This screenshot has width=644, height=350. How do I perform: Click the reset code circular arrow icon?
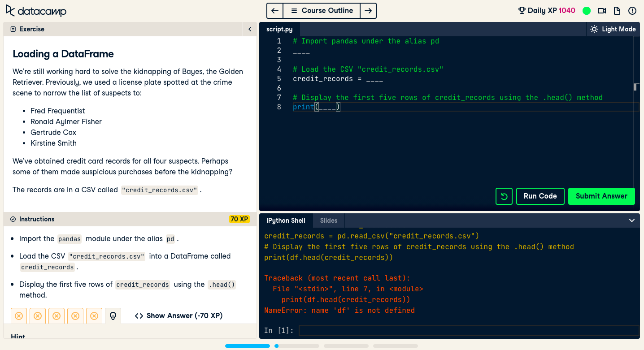click(x=504, y=196)
